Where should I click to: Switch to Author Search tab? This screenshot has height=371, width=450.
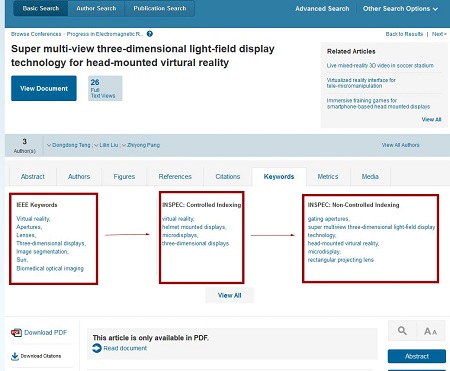[96, 8]
